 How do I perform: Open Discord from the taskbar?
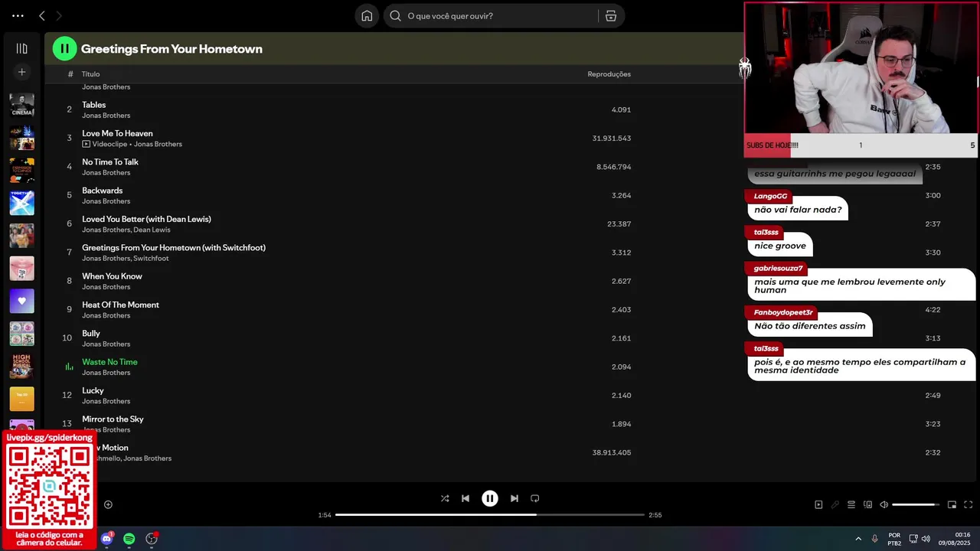tap(106, 539)
